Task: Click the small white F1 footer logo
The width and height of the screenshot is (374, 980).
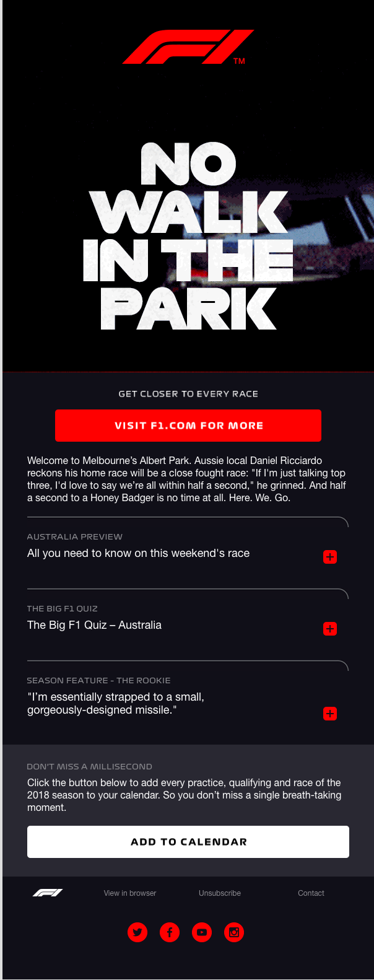Action: click(48, 893)
